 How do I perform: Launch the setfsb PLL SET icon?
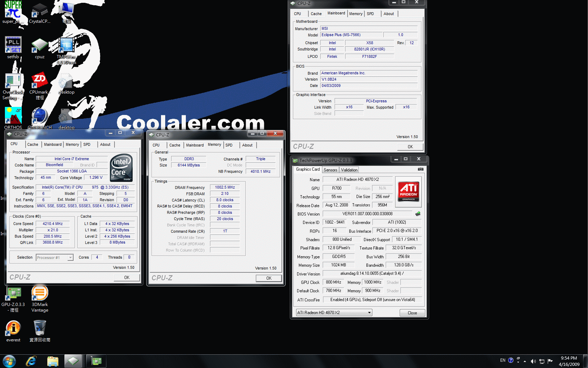tap(13, 48)
